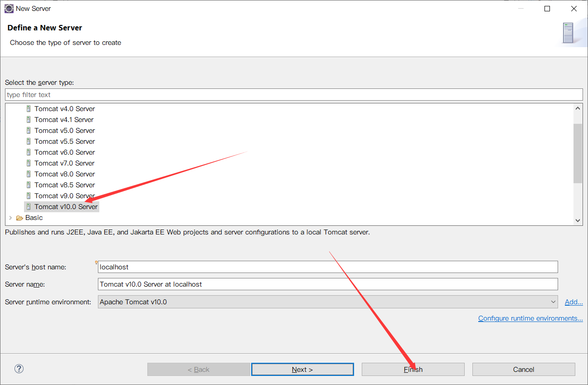This screenshot has width=588, height=385.
Task: Click the Basic folder icon
Action: pos(19,218)
